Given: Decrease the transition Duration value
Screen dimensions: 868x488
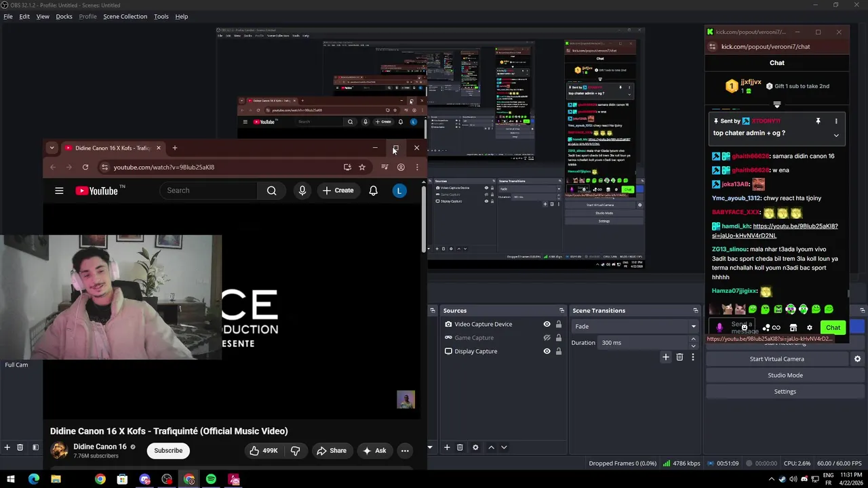Looking at the screenshot, I should point(693,346).
